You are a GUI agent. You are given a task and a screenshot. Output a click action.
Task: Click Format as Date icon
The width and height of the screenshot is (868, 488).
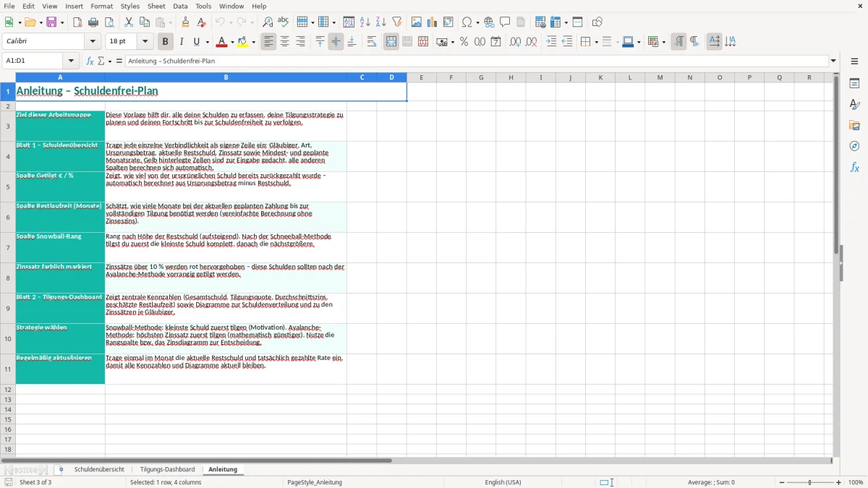(495, 42)
